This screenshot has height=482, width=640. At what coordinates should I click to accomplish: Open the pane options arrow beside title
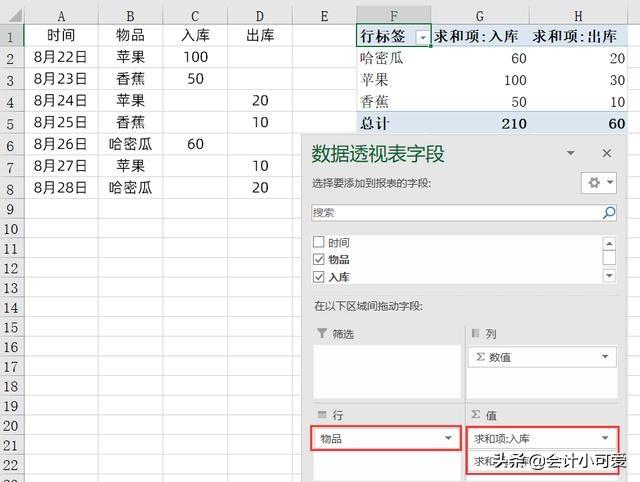coord(571,153)
